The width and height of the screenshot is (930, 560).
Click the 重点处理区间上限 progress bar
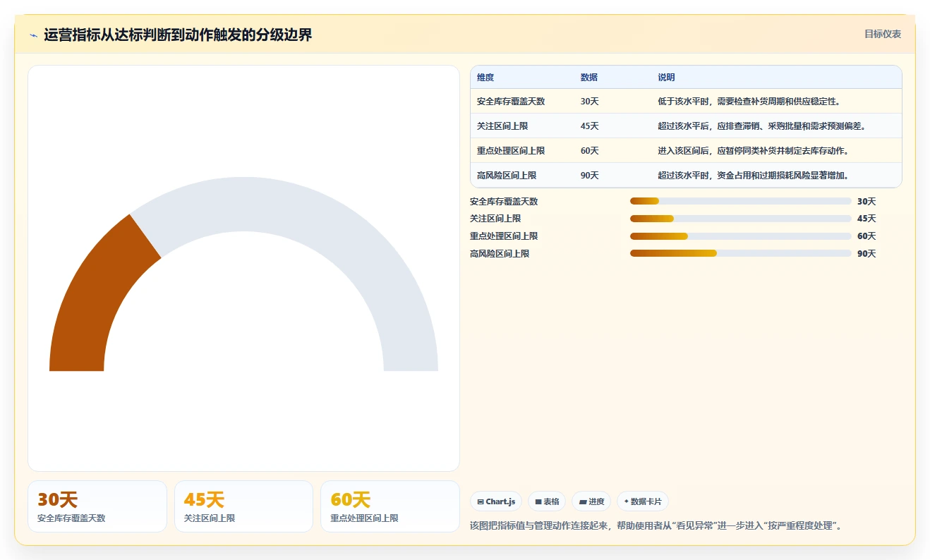click(x=741, y=236)
